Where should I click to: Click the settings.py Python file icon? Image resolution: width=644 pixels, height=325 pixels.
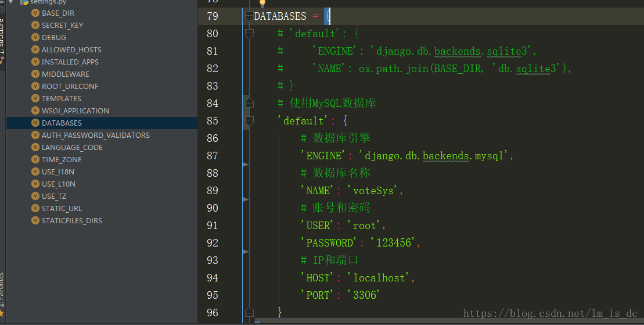pyautogui.click(x=24, y=2)
